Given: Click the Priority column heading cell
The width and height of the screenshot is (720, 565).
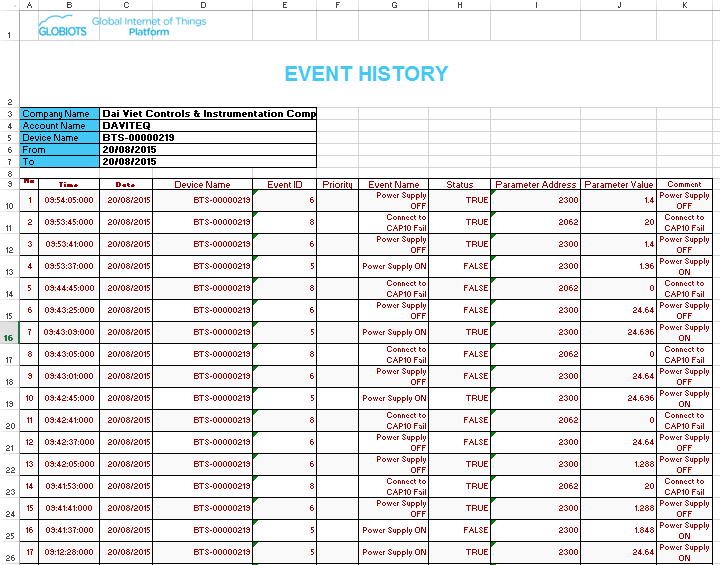Looking at the screenshot, I should tap(338, 184).
